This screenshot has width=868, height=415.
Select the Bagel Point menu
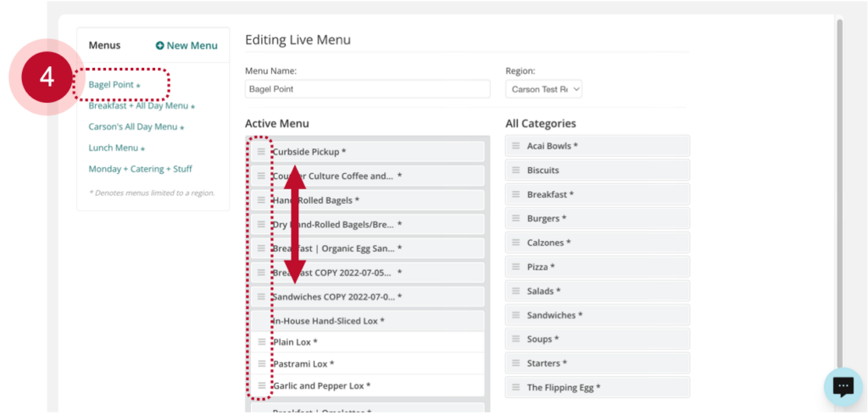(111, 85)
